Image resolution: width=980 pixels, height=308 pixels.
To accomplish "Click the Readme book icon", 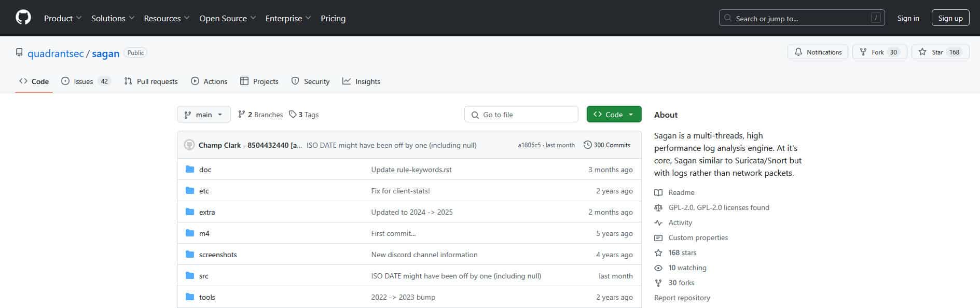I will [658, 192].
